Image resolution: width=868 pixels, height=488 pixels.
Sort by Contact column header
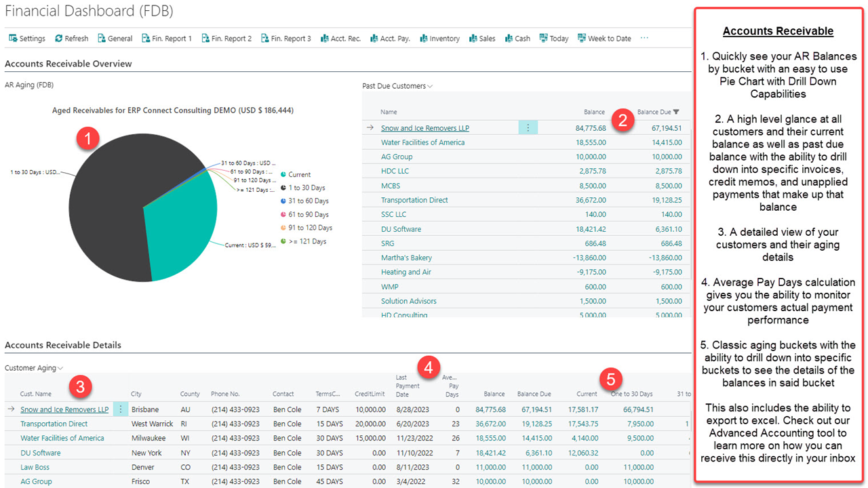(283, 394)
